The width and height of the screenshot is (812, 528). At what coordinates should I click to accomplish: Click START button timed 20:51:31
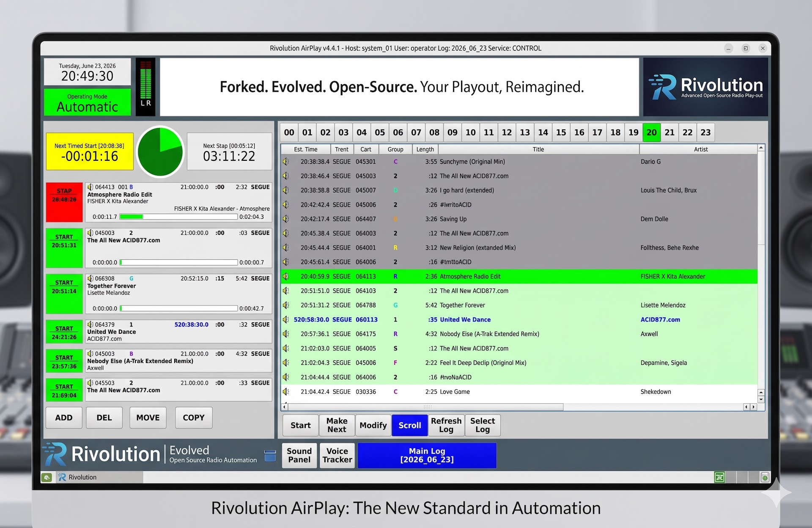click(64, 248)
